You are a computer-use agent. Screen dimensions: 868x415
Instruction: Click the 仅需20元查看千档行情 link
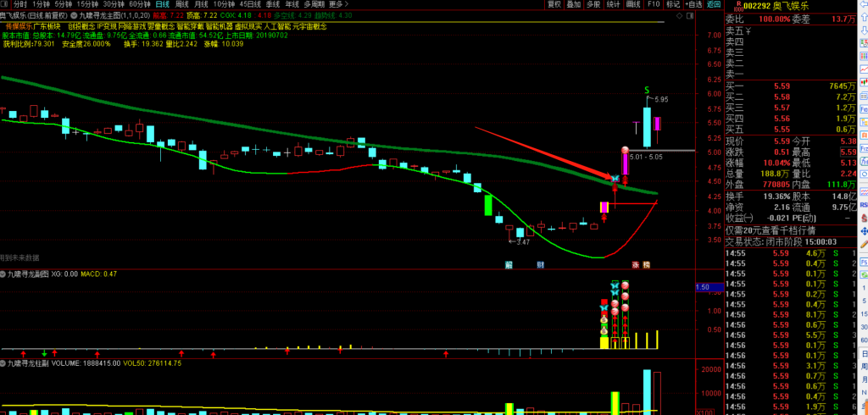tap(770, 230)
